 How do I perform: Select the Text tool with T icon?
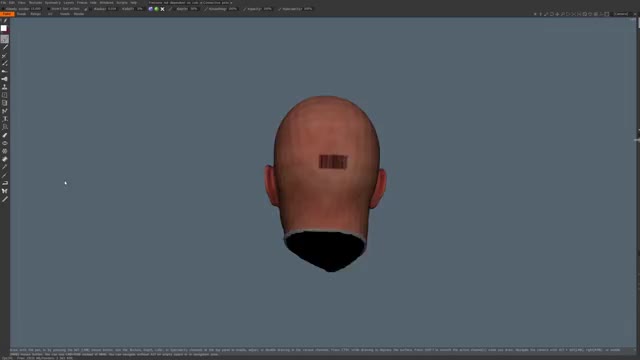tap(4, 119)
